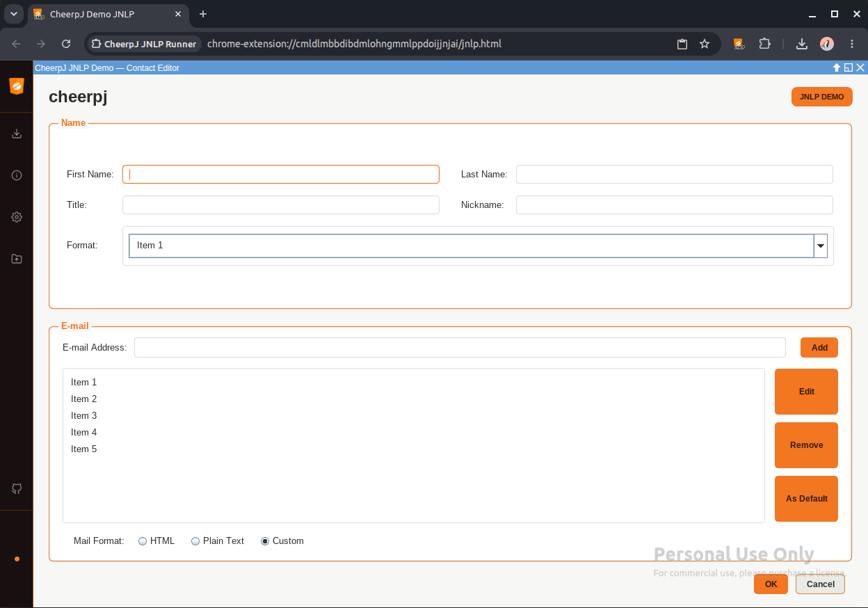Focus the First Name input field

coord(281,175)
